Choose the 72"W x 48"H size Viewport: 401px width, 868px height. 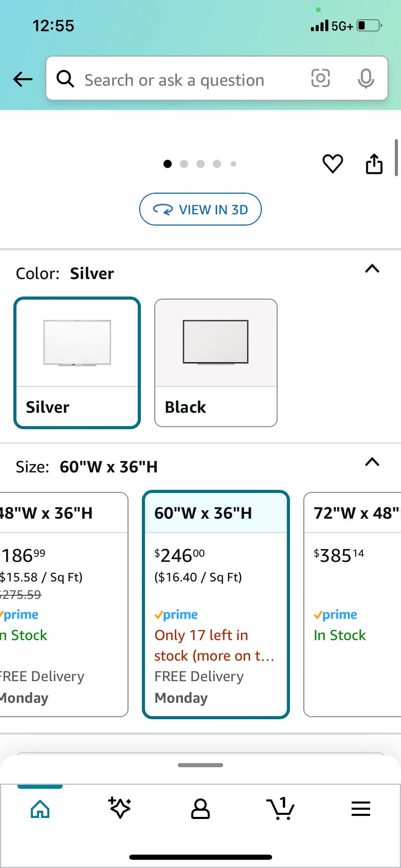pos(353,603)
